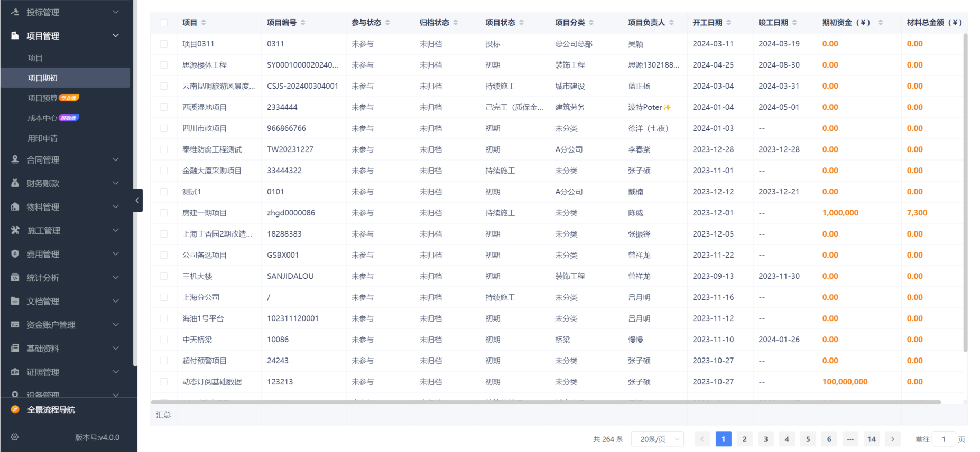The image size is (980, 452).
Task: Open the 20条/页 page size dropdown
Action: pyautogui.click(x=658, y=439)
